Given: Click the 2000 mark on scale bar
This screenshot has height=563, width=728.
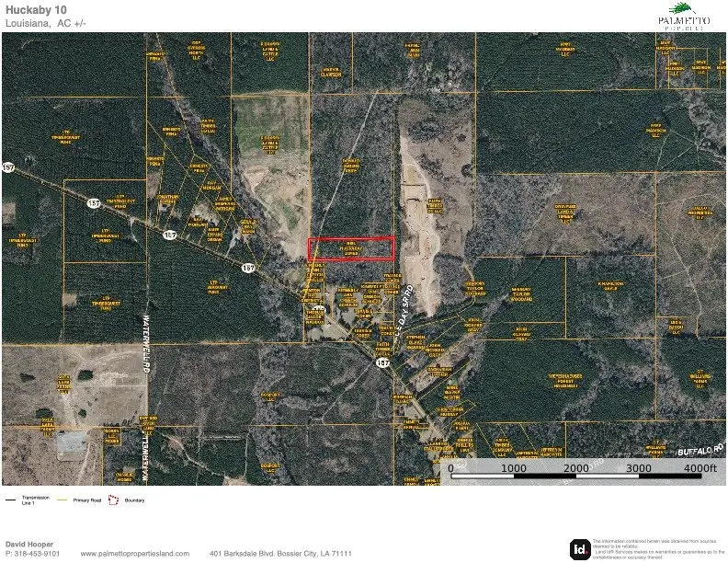Looking at the screenshot, I should [x=575, y=467].
